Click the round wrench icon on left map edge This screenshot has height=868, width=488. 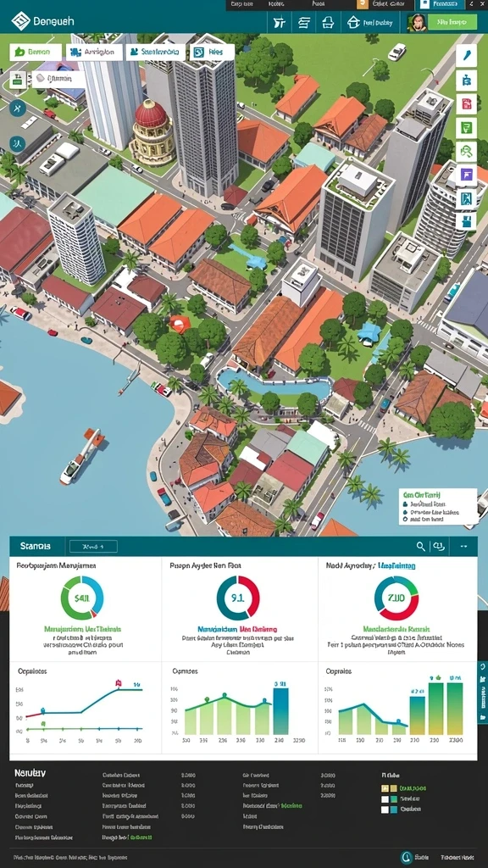tap(17, 108)
